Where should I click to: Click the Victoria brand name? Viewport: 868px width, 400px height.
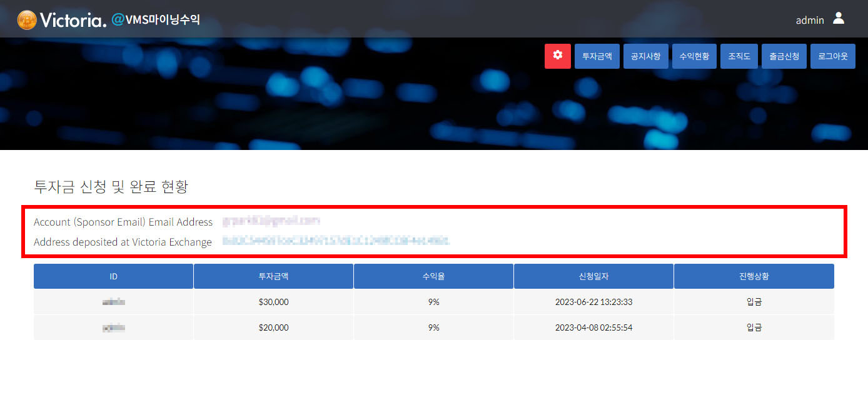pos(73,20)
